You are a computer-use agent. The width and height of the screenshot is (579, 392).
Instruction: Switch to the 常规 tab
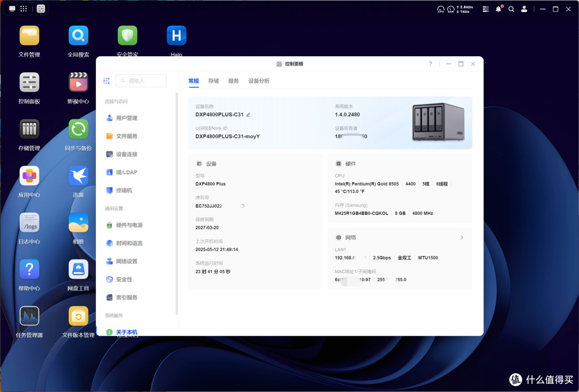tap(194, 81)
